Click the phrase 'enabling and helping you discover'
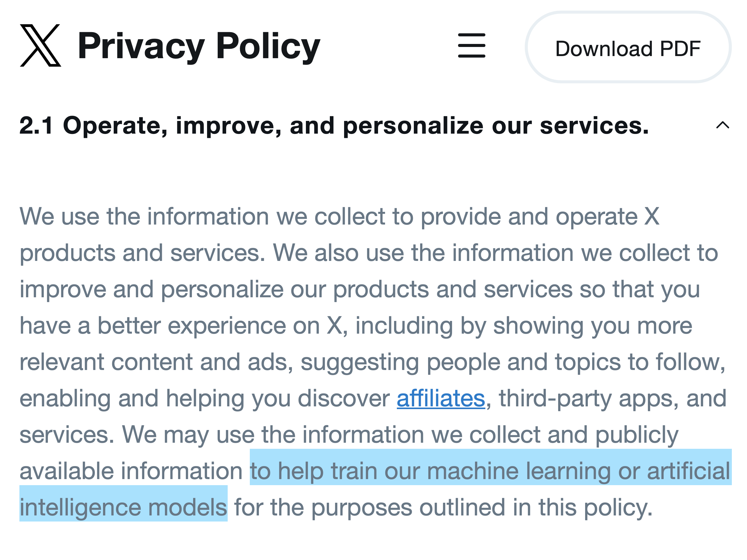Screen dimensions: 747x560 204,398
